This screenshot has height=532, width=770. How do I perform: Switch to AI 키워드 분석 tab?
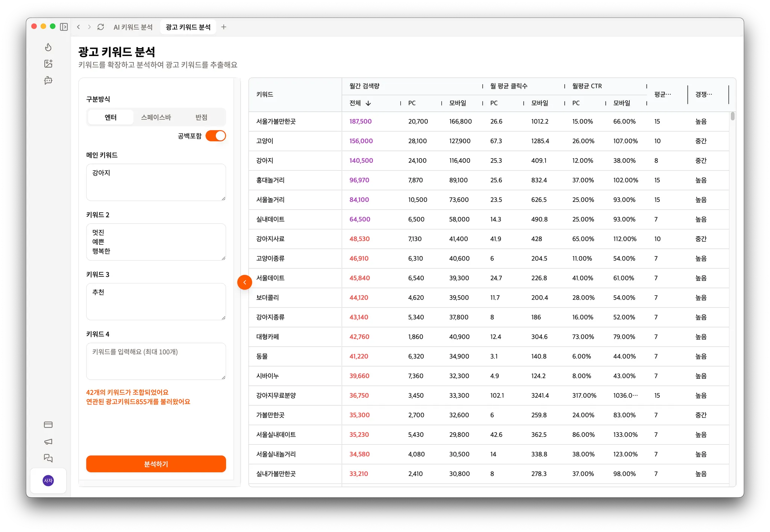point(133,27)
